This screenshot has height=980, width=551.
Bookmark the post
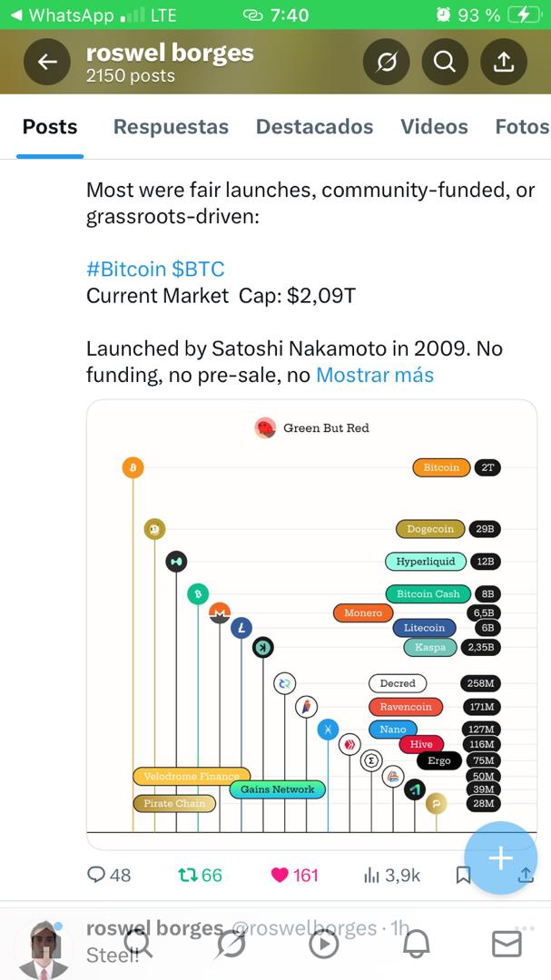[463, 876]
